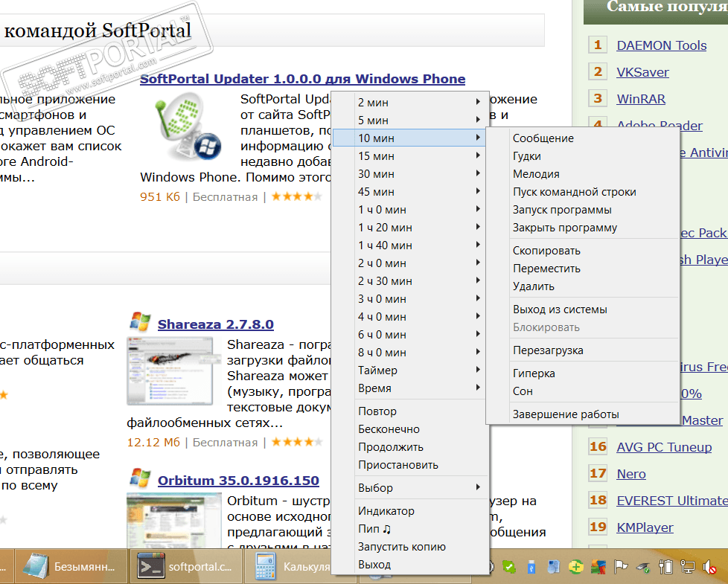728x584 pixels.
Task: Expand the 1 ч 0 мин submenu
Action: pyautogui.click(x=409, y=210)
